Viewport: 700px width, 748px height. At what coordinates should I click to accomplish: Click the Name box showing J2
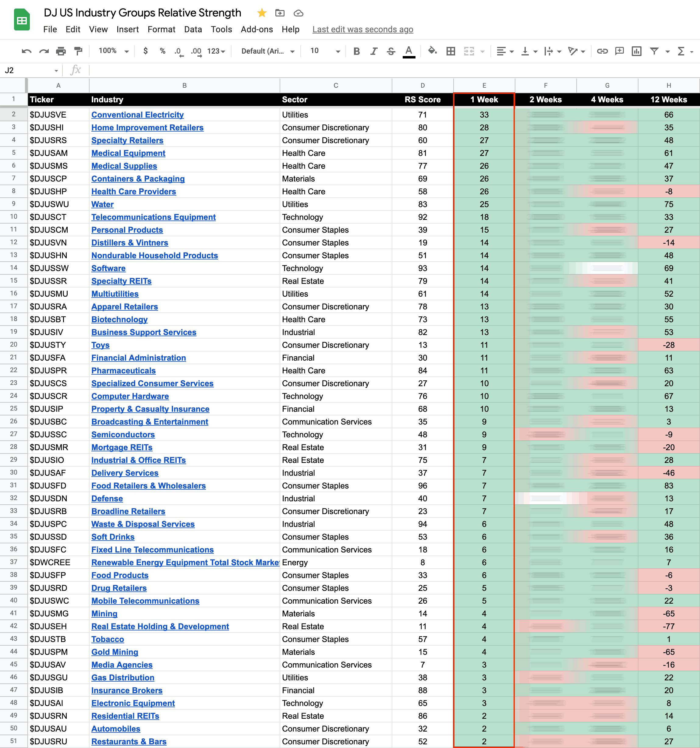tap(31, 70)
